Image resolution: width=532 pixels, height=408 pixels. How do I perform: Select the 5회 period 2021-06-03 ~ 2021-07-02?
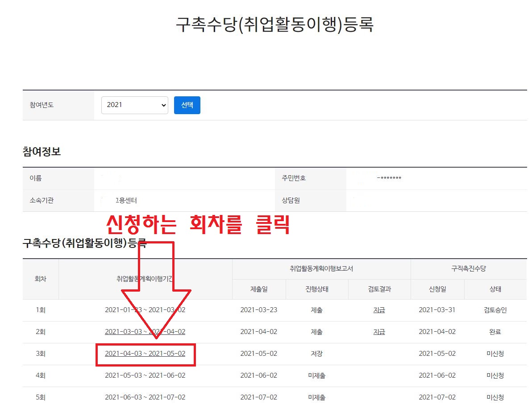145,397
